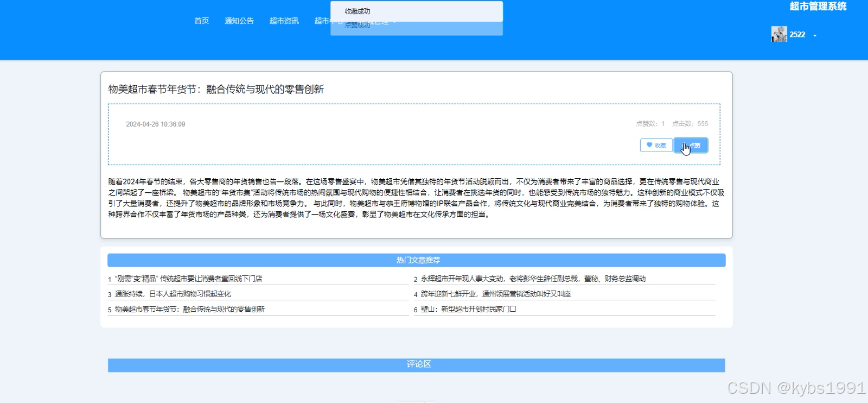Viewport: 868px width, 403px height.
Task: Open hot article 跨年迎新七鲜开业
Action: (x=496, y=294)
